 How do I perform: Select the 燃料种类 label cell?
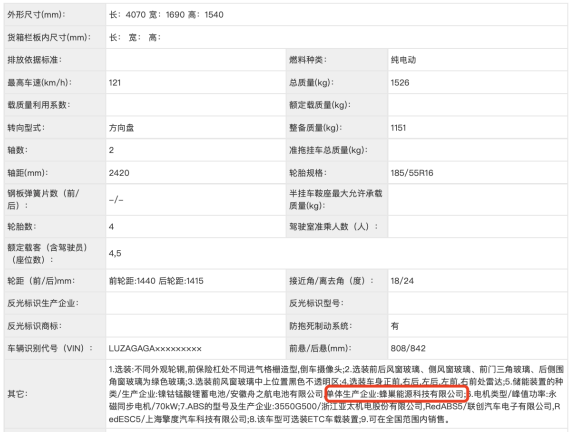pyautogui.click(x=337, y=60)
